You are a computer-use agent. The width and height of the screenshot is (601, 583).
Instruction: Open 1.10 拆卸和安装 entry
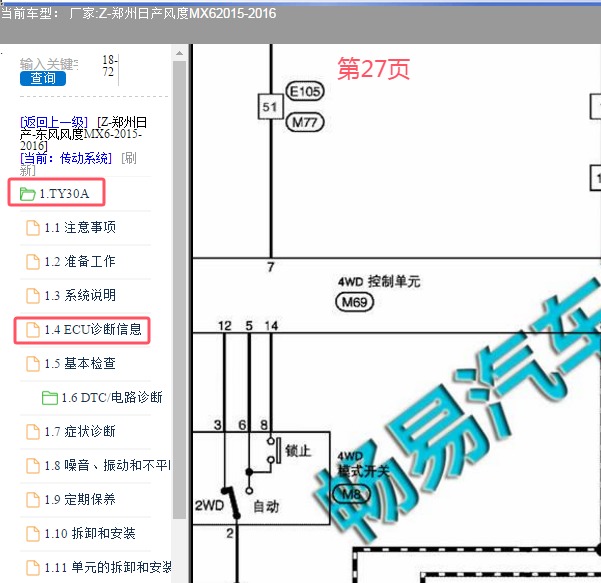[x=90, y=533]
